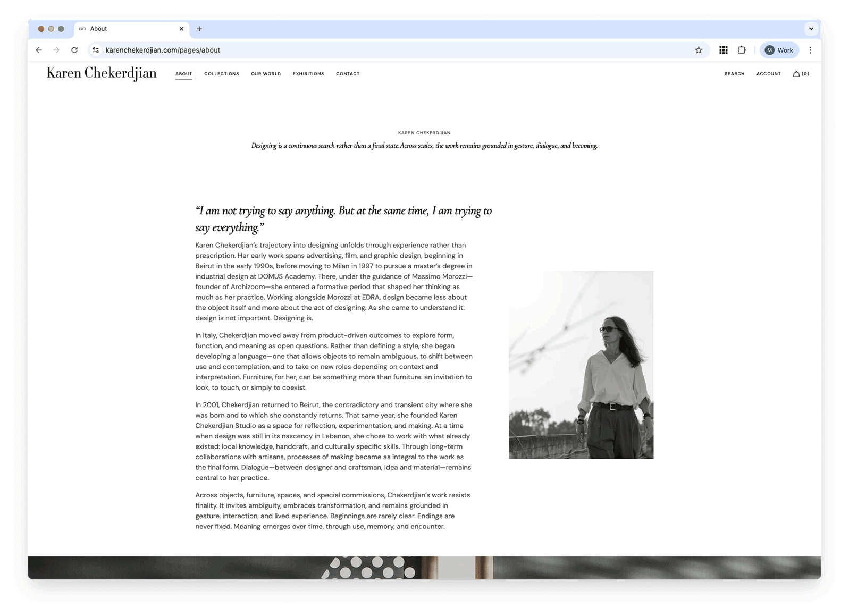Open the EXHIBITIONS navigation item
This screenshot has width=849, height=616.
pos(308,74)
